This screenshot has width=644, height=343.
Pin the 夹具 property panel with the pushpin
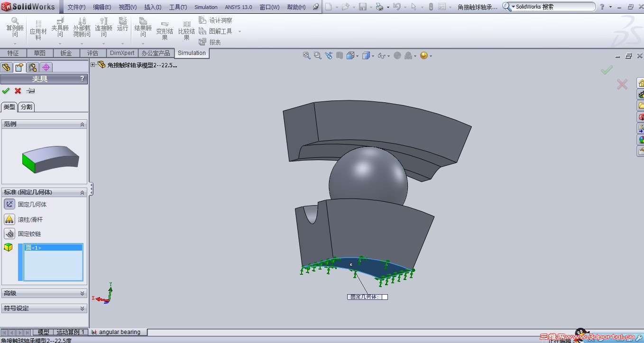click(30, 90)
